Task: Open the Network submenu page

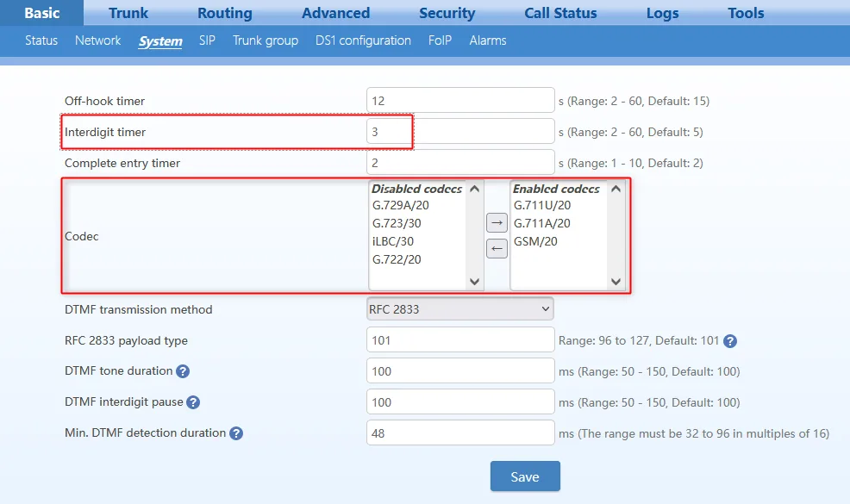Action: (x=98, y=40)
